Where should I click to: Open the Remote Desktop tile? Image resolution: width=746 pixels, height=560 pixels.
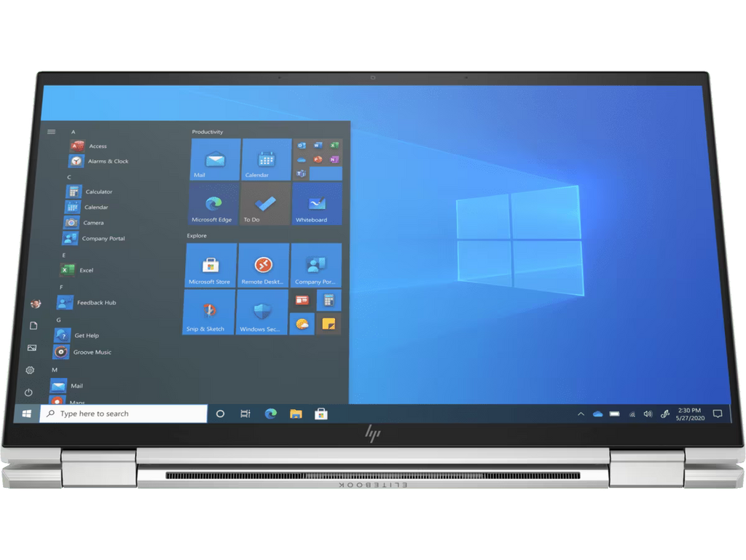(264, 265)
